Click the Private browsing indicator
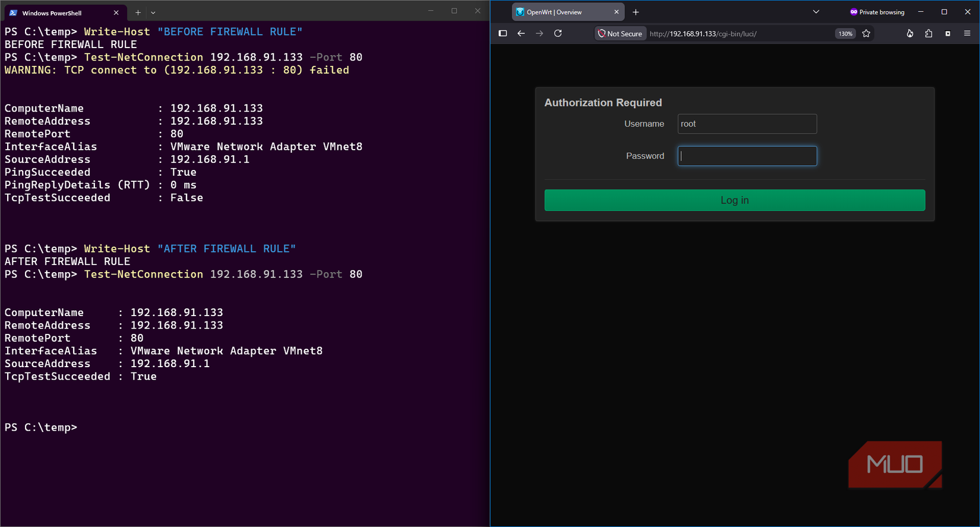This screenshot has width=980, height=527. pyautogui.click(x=877, y=12)
